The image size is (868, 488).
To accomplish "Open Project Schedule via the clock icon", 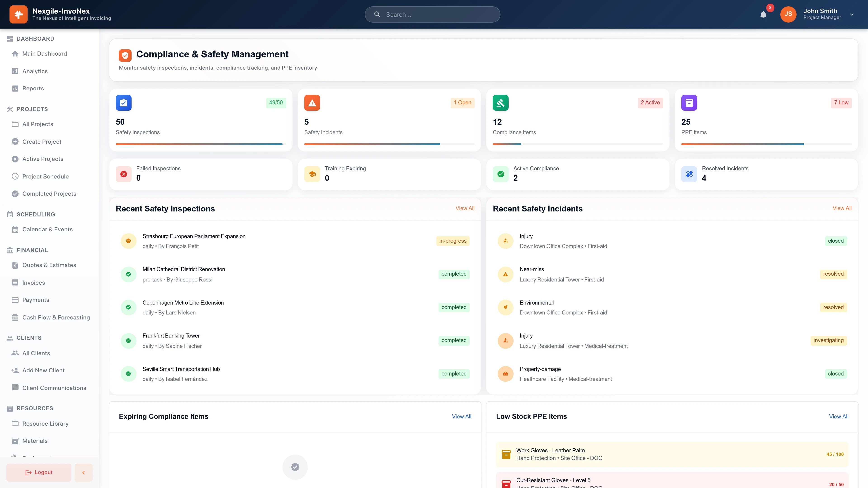I will (x=15, y=176).
